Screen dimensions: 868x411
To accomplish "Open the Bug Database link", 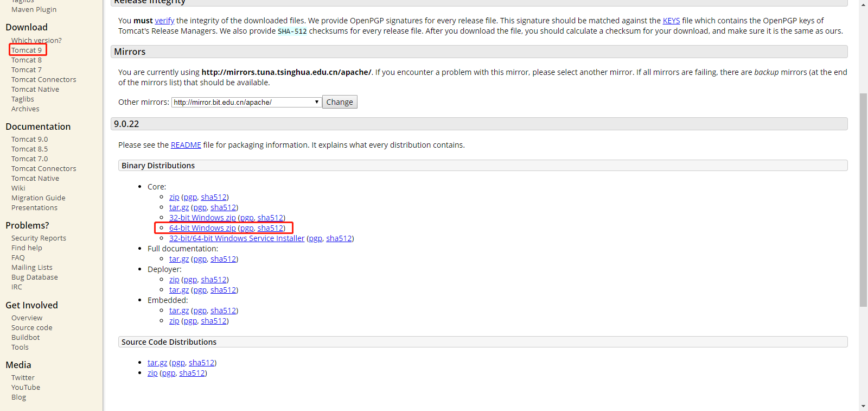I will click(x=35, y=277).
